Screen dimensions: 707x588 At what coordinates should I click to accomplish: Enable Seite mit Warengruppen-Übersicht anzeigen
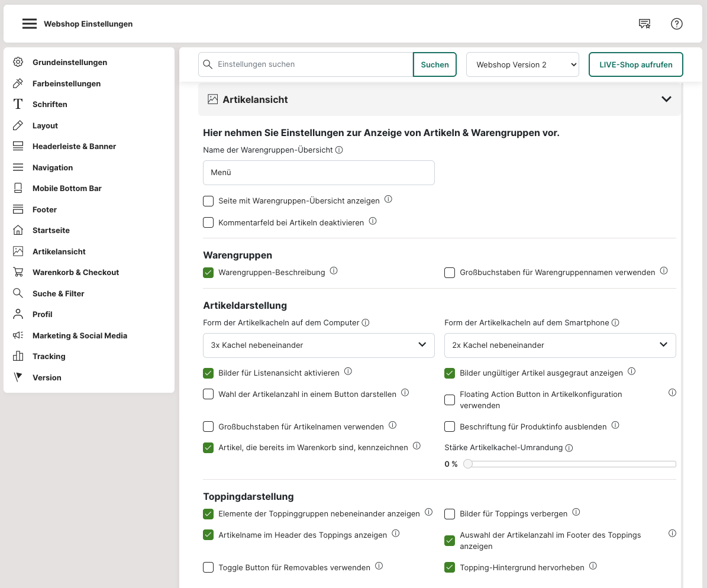tap(208, 201)
